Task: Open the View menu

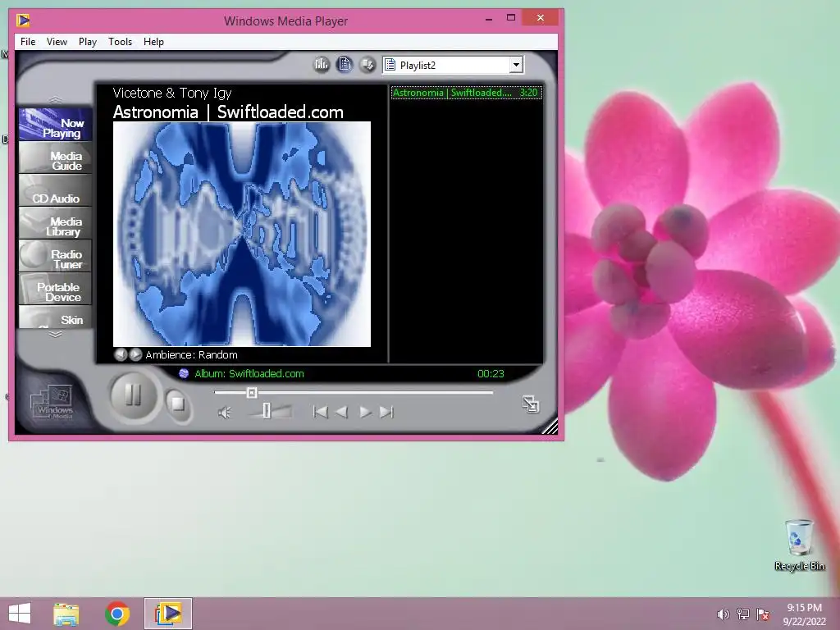Action: [x=57, y=42]
